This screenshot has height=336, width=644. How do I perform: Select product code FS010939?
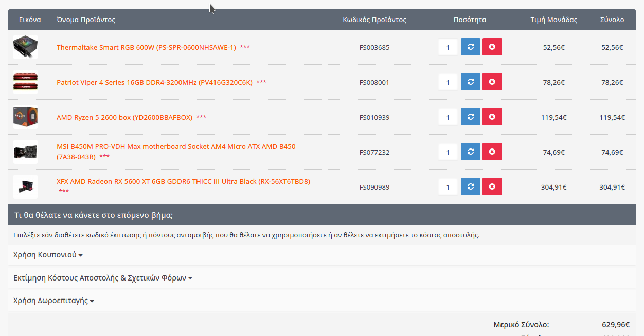374,117
